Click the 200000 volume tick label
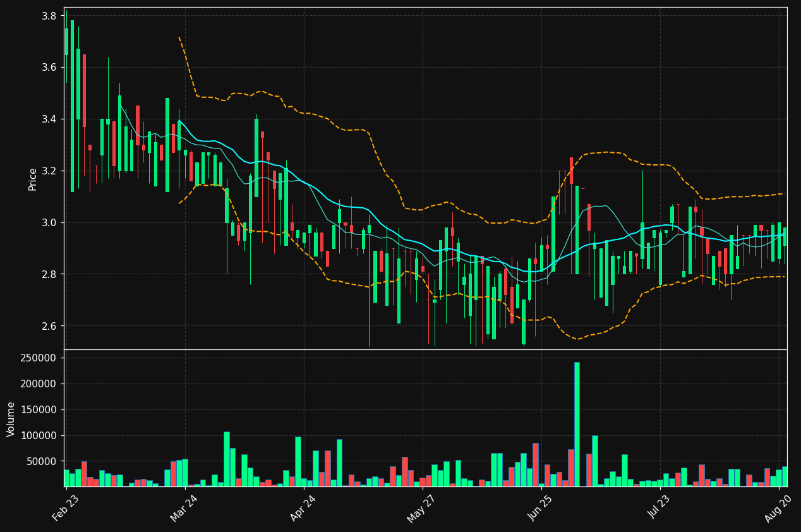The height and width of the screenshot is (532, 801). (x=40, y=384)
